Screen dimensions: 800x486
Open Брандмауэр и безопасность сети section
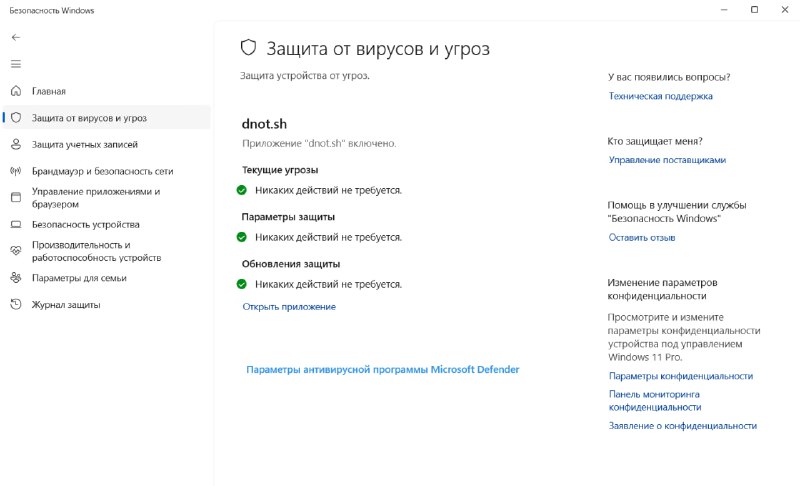tap(103, 171)
